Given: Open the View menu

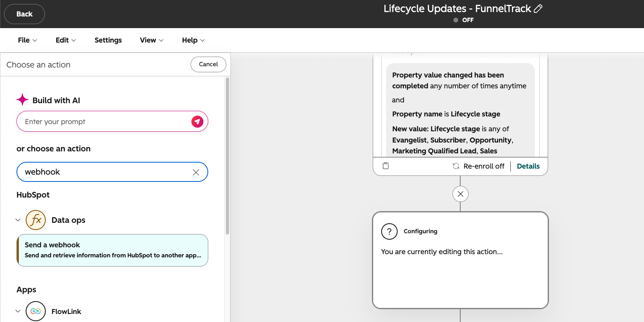Looking at the screenshot, I should [152, 40].
